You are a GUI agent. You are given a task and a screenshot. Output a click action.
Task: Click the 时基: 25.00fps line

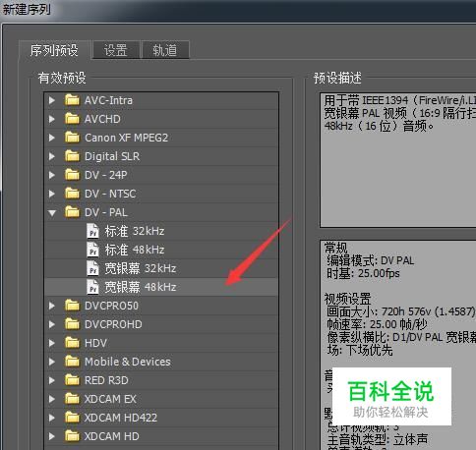(x=363, y=273)
